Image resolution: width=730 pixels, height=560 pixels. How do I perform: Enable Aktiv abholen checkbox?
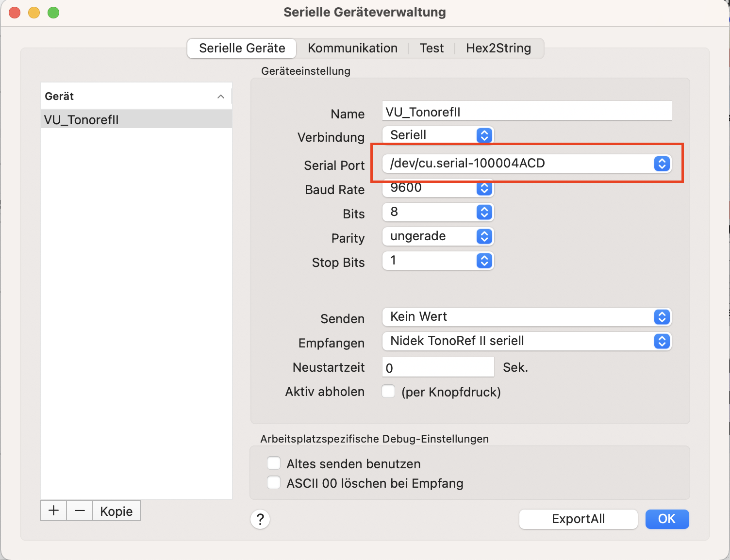388,391
